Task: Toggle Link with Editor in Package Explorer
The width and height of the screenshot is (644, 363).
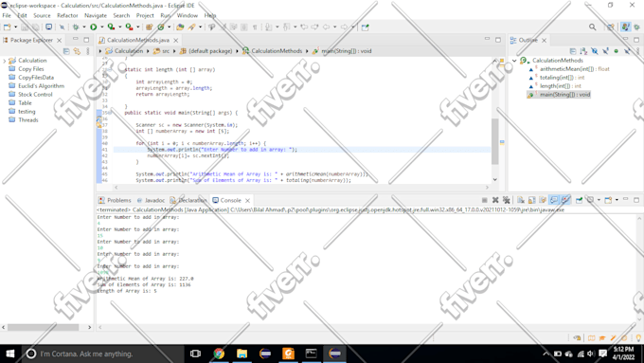Action: pos(77,51)
